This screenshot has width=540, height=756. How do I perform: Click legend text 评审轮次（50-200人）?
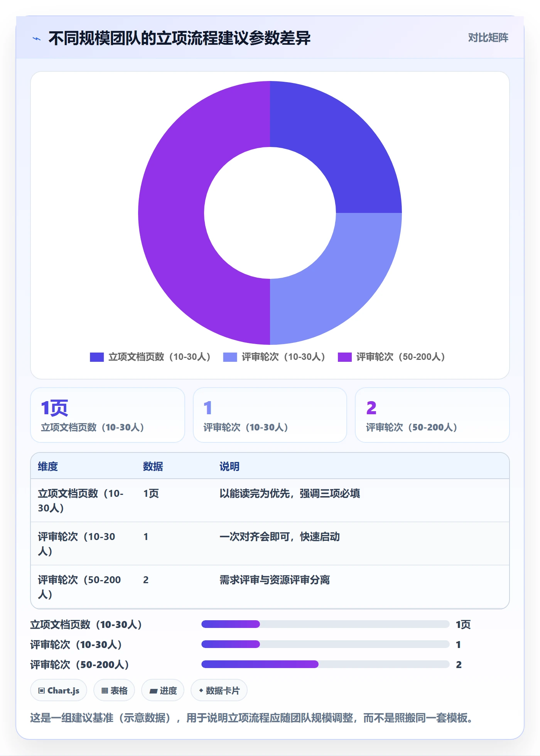point(401,357)
